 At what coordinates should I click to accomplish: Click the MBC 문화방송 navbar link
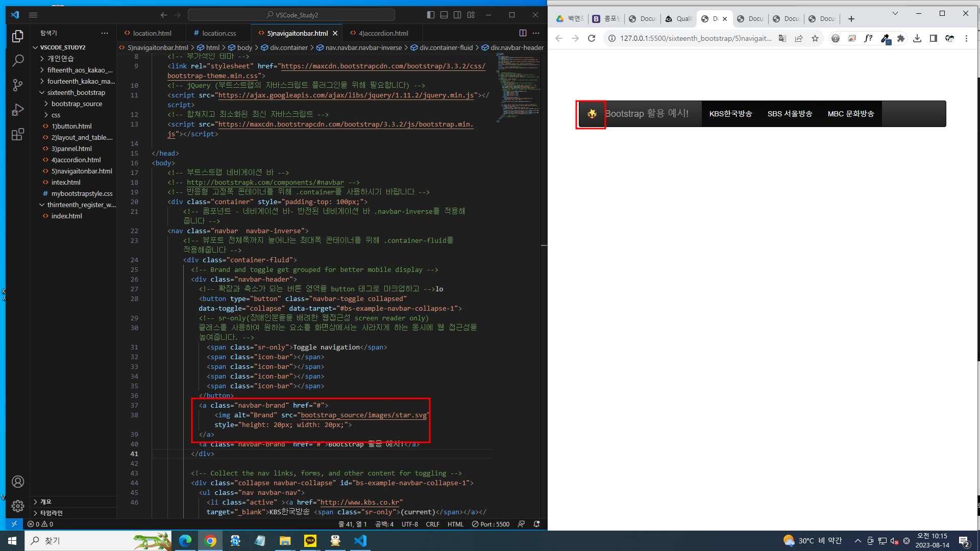(850, 114)
